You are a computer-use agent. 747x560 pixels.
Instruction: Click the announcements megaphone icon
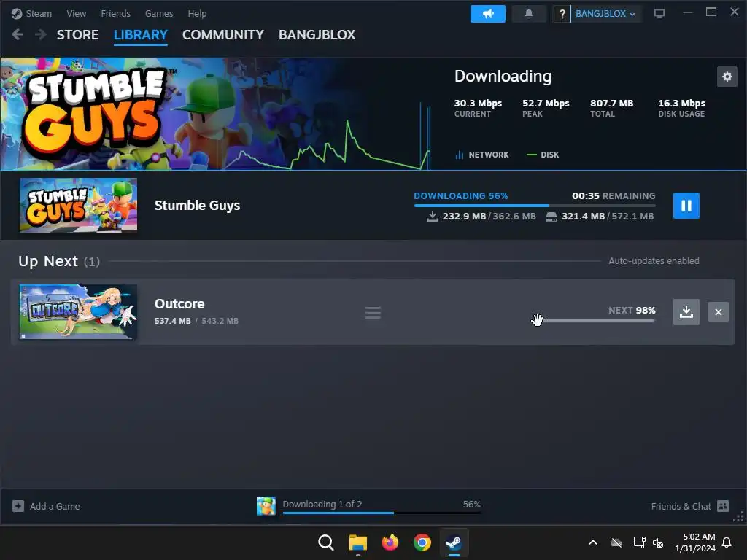(x=488, y=13)
